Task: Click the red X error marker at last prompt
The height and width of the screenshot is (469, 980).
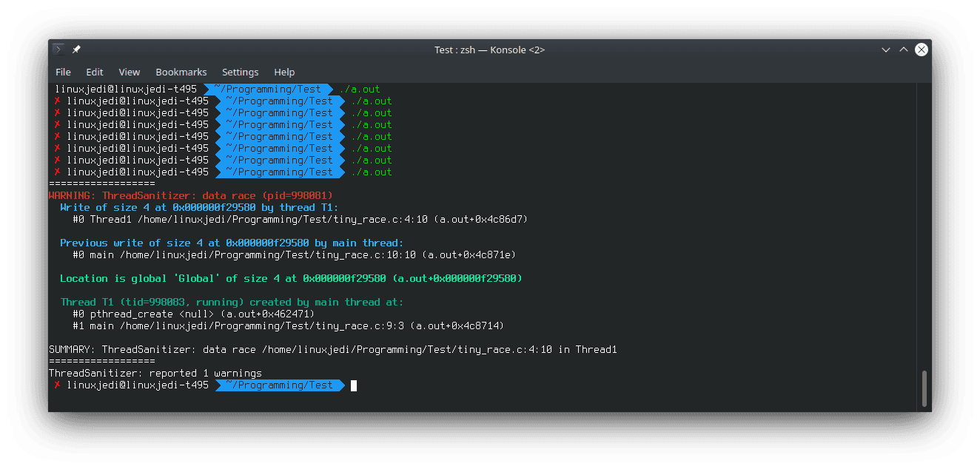Action: [57, 385]
